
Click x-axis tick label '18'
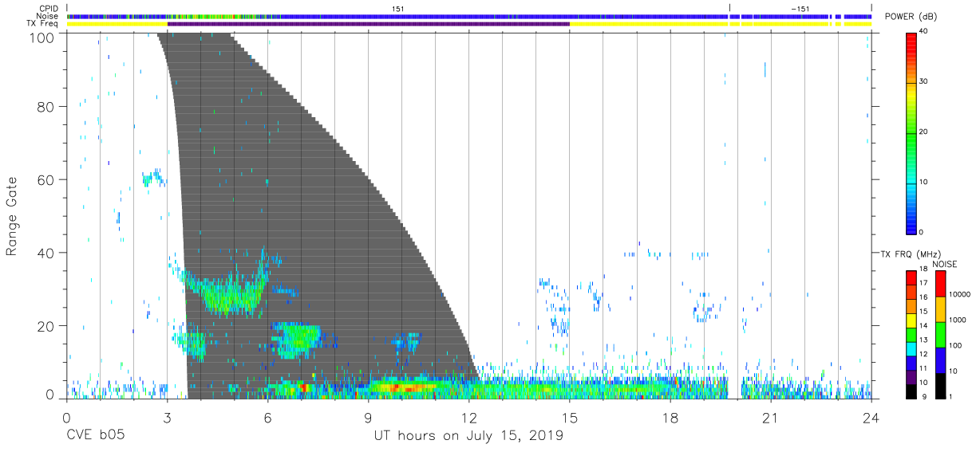click(x=670, y=418)
